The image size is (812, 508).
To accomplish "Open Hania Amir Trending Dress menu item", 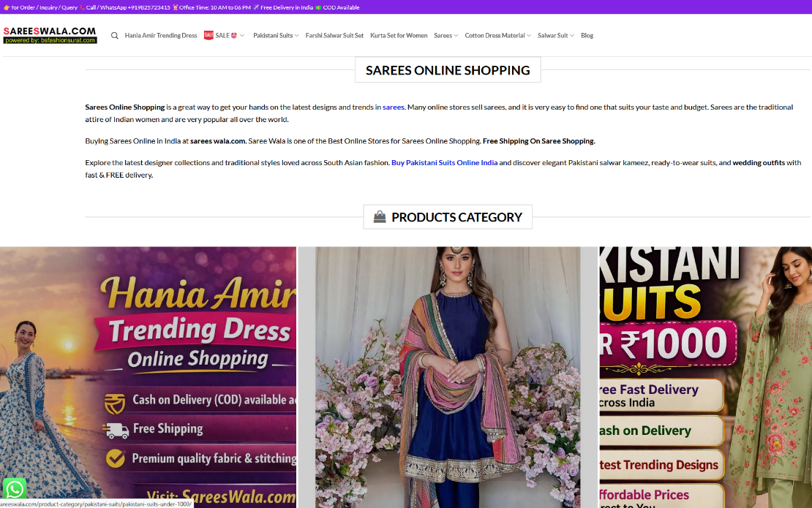I will [x=161, y=36].
